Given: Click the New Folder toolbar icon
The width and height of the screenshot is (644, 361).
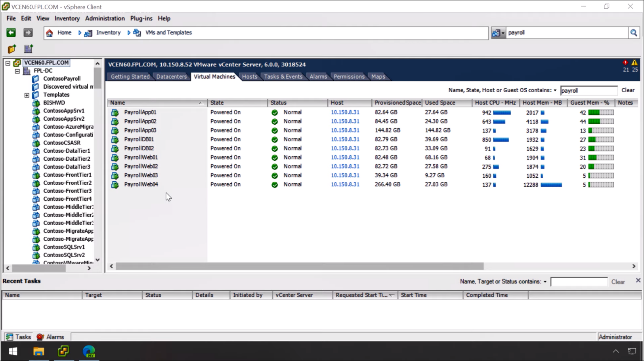Looking at the screenshot, I should click(12, 49).
